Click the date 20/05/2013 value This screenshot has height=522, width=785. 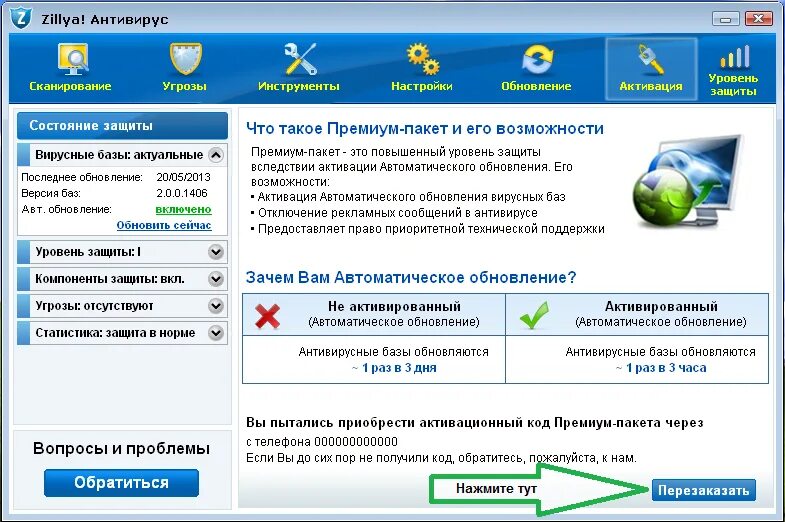point(183,177)
